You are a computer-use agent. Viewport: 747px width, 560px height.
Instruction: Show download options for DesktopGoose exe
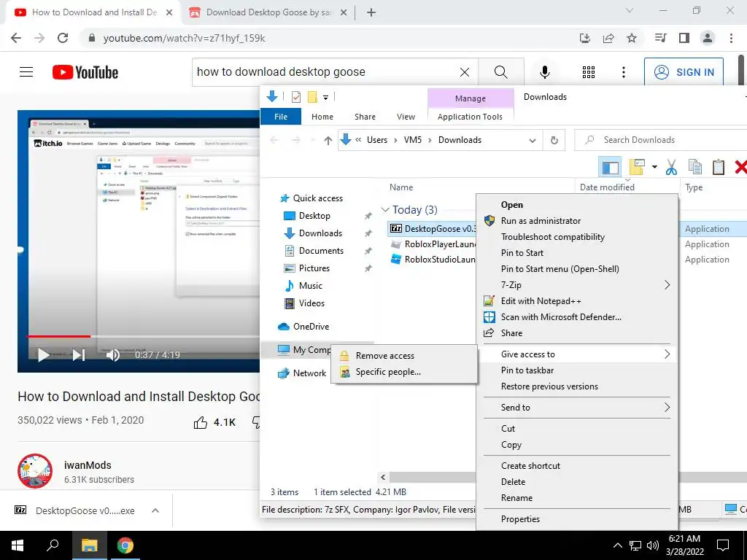pos(155,510)
